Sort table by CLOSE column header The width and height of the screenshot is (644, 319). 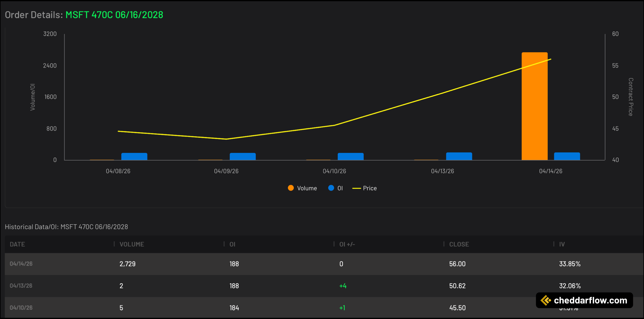tap(459, 244)
